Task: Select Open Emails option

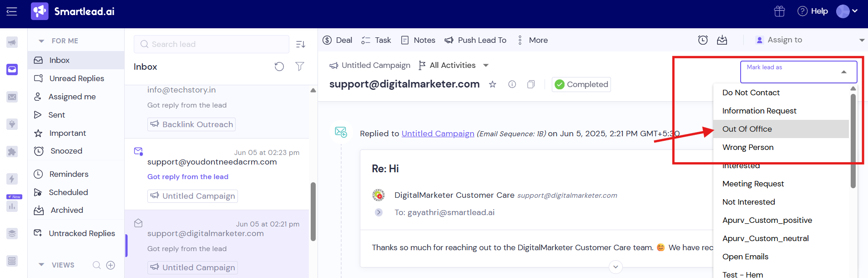Action: point(781,257)
